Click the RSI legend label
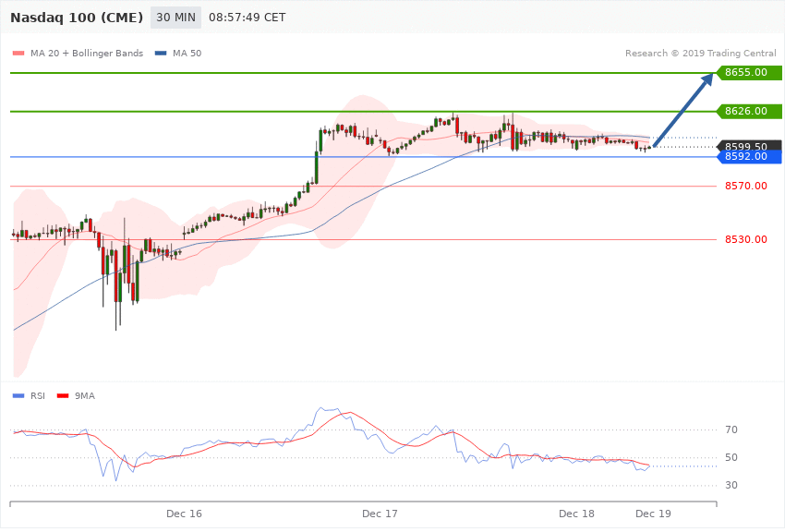 (38, 396)
